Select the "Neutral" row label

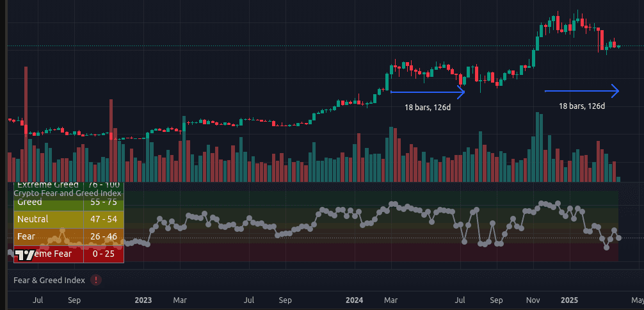coord(49,219)
